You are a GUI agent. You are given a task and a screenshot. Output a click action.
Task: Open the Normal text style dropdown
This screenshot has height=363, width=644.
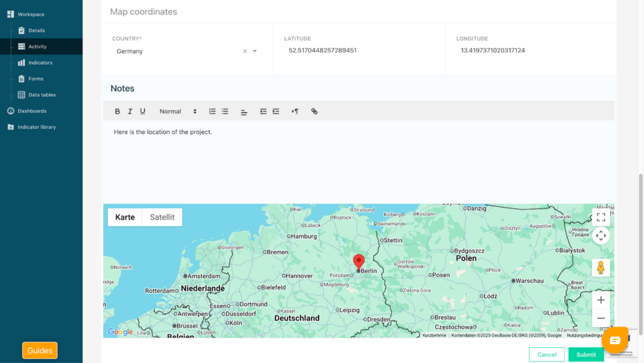(178, 111)
